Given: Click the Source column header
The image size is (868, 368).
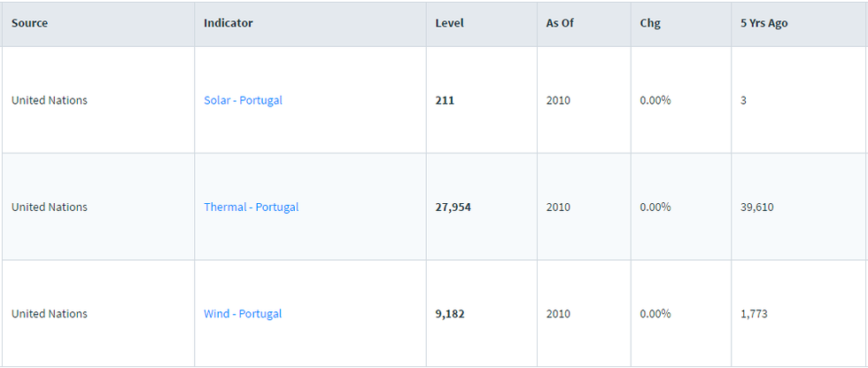Looking at the screenshot, I should (29, 23).
